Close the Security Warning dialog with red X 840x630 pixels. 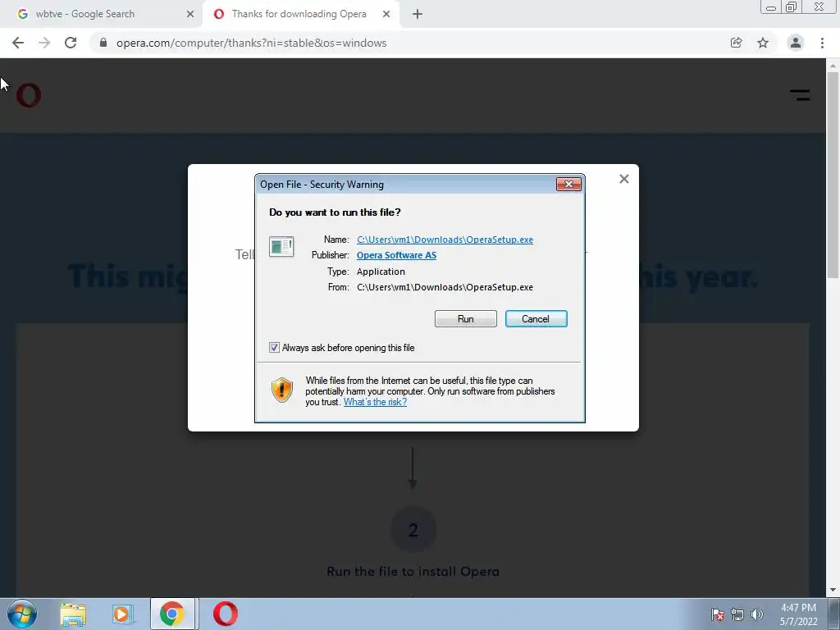coord(568,185)
